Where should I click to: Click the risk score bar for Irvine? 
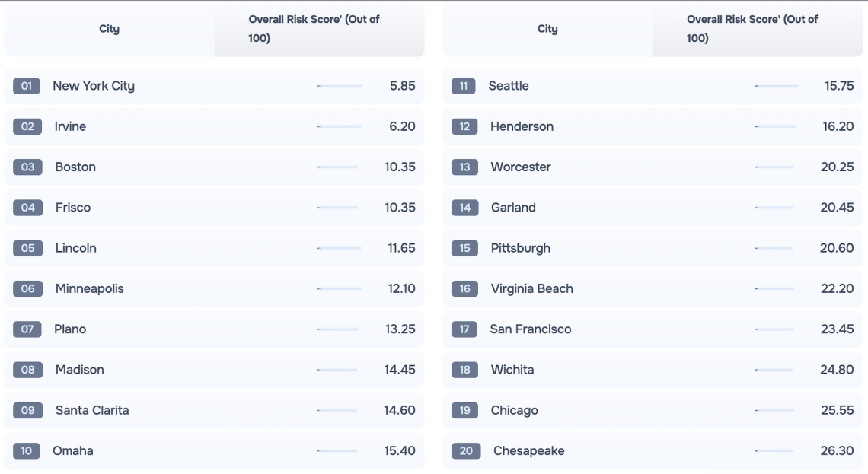click(x=340, y=127)
